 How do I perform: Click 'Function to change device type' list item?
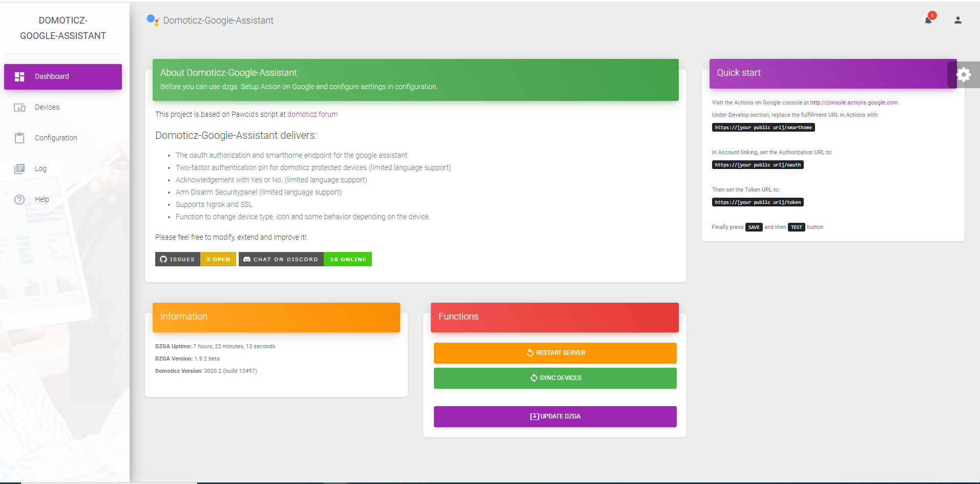tap(303, 217)
